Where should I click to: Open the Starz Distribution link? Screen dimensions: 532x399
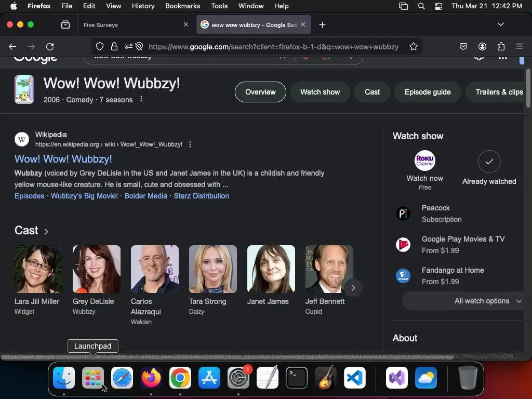coord(201,196)
